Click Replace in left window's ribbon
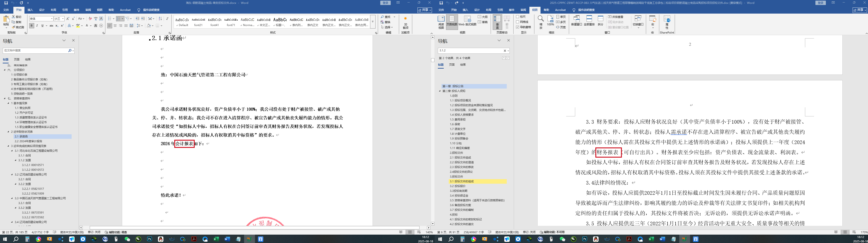This screenshot has height=243, width=868. pos(386,22)
